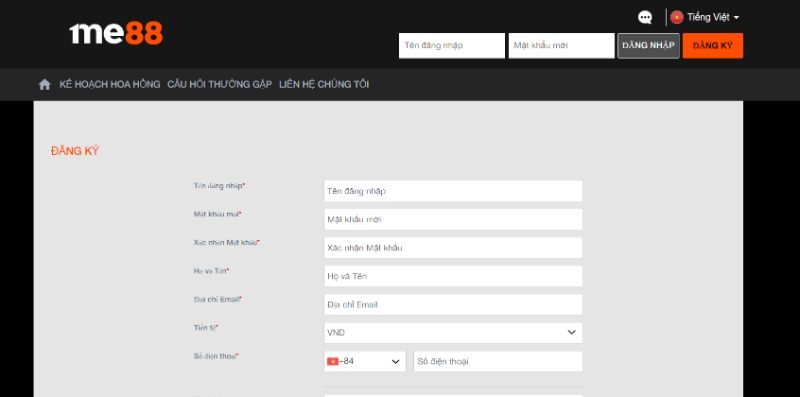Screen dimensions: 800x397
Task: Open CÂU HỎI THƯỜNG GẶP menu item
Action: click(x=219, y=85)
